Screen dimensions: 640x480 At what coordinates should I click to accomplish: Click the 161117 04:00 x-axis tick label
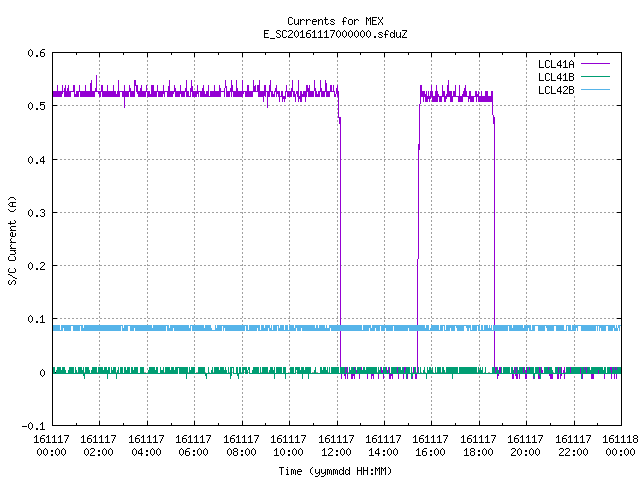click(x=146, y=446)
